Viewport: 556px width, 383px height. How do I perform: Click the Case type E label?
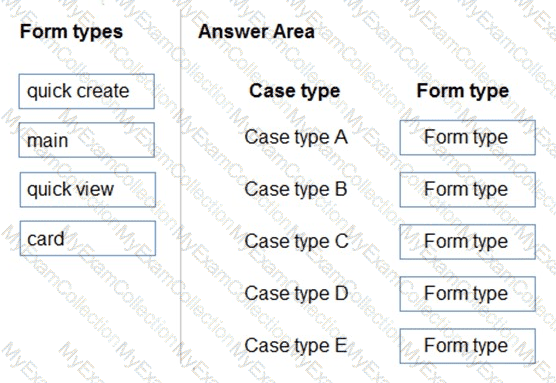pyautogui.click(x=296, y=346)
